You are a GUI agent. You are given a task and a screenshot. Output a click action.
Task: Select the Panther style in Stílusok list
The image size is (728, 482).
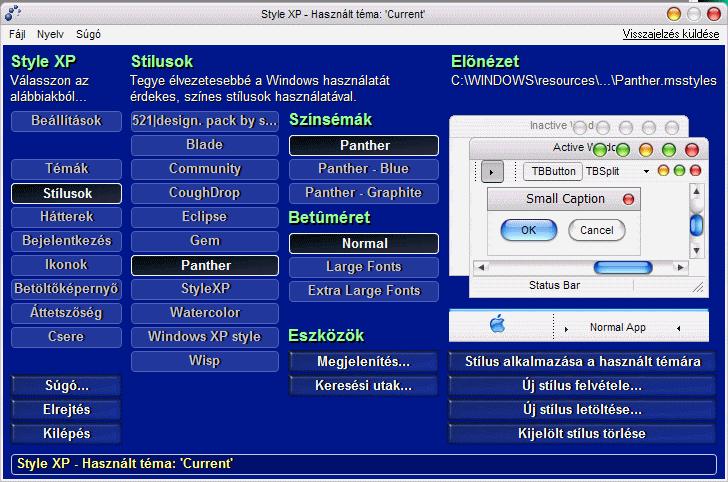tap(205, 265)
